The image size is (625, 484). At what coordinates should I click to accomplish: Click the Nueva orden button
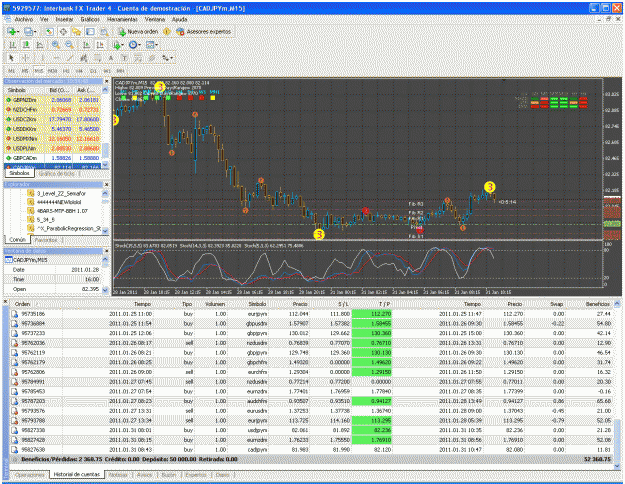(x=138, y=31)
